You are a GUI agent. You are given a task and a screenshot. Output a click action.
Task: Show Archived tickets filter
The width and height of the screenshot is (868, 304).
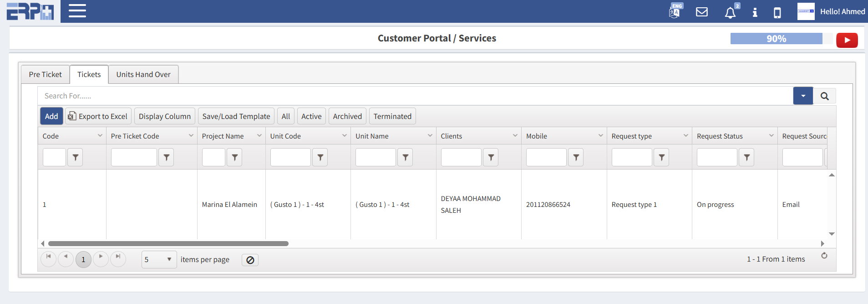click(x=347, y=116)
